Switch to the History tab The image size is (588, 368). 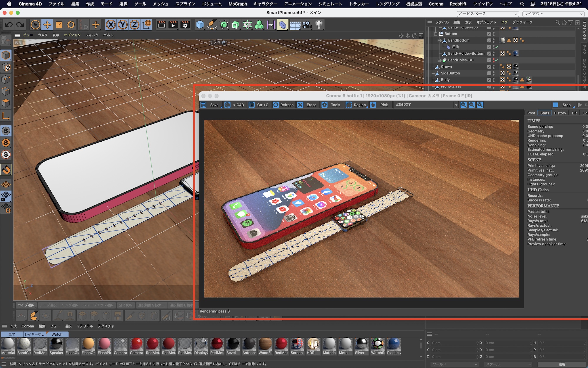tap(559, 113)
